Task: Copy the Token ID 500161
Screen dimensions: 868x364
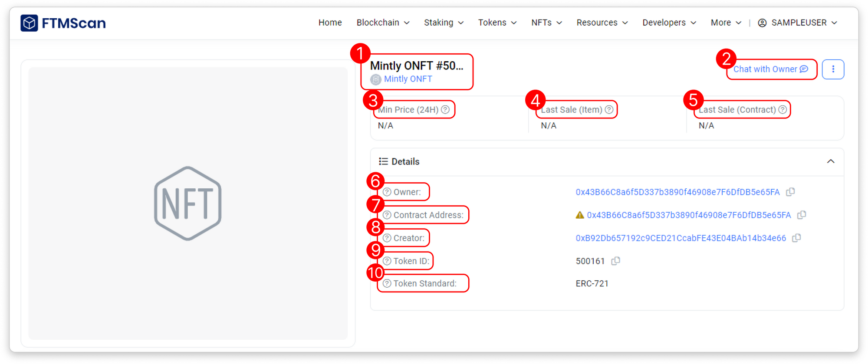Action: click(615, 261)
